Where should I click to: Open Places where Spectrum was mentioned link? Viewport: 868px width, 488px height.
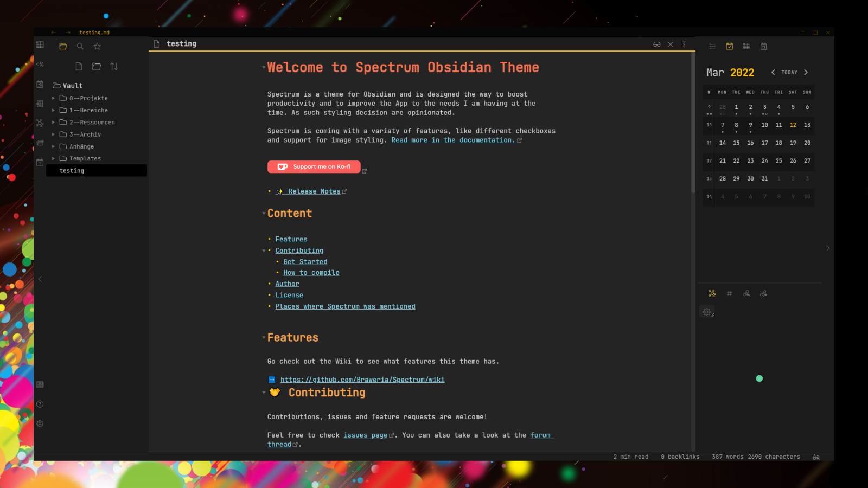pos(345,306)
